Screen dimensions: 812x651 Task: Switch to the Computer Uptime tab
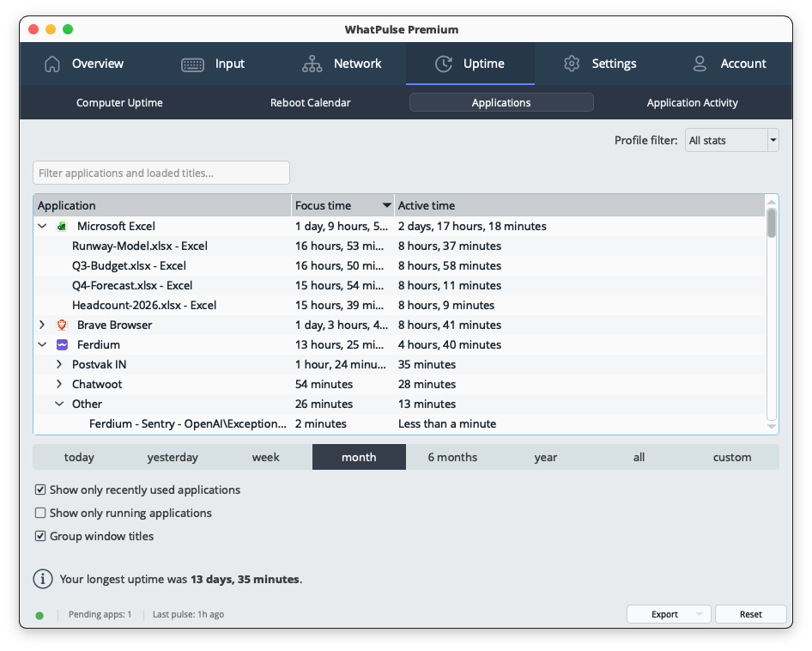[x=119, y=102]
